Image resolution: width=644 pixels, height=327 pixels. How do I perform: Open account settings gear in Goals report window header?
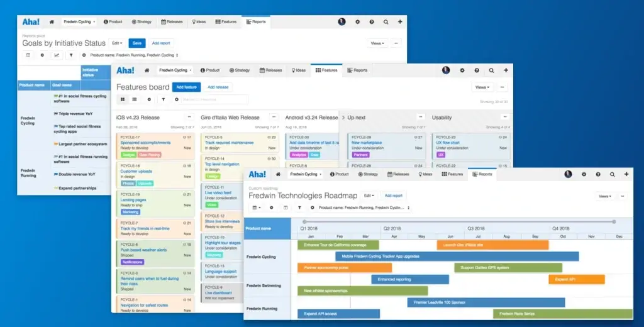[x=357, y=22]
